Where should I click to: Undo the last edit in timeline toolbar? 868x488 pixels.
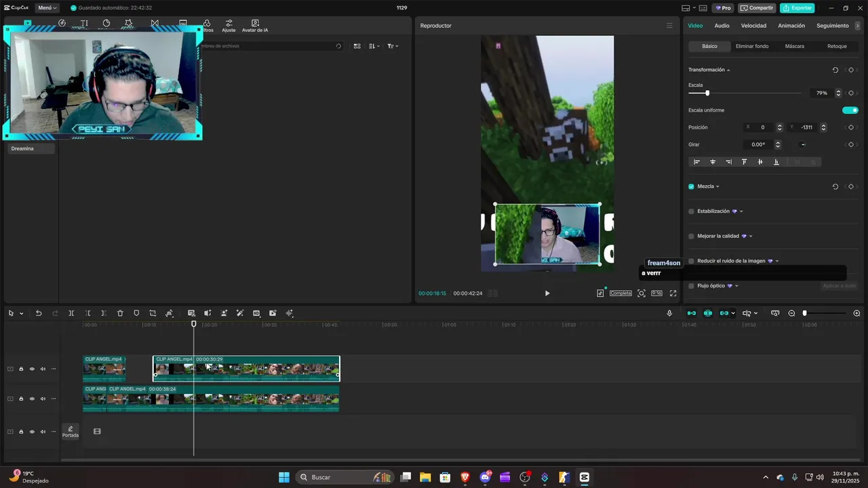(x=39, y=313)
